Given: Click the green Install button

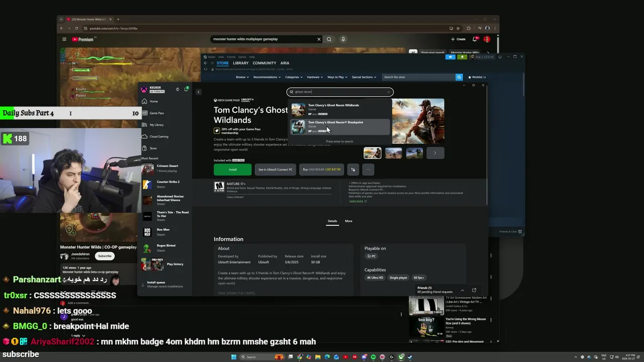Looking at the screenshot, I should (x=232, y=169).
